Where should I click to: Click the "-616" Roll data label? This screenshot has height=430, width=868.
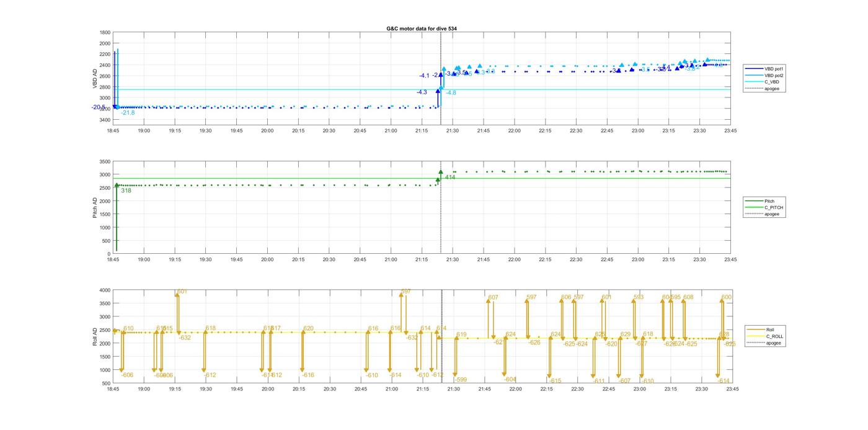click(308, 375)
